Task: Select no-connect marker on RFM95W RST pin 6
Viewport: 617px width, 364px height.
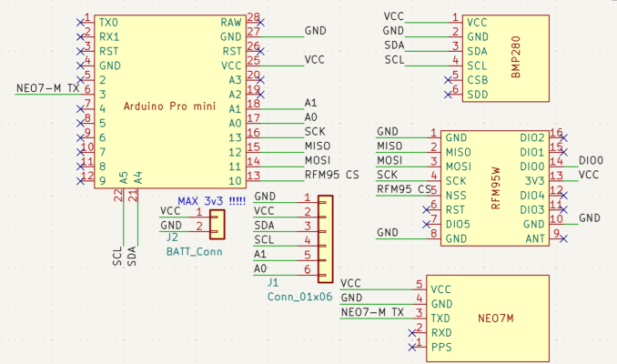Action: click(426, 209)
